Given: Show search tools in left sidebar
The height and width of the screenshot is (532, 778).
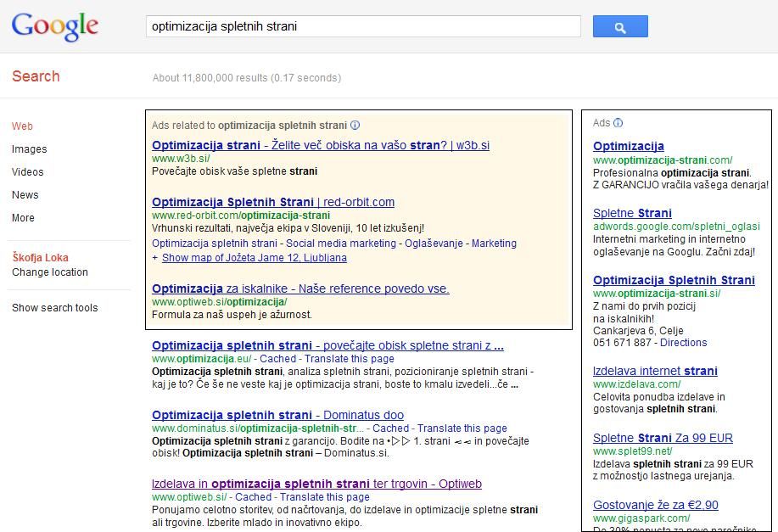Looking at the screenshot, I should click(x=54, y=308).
